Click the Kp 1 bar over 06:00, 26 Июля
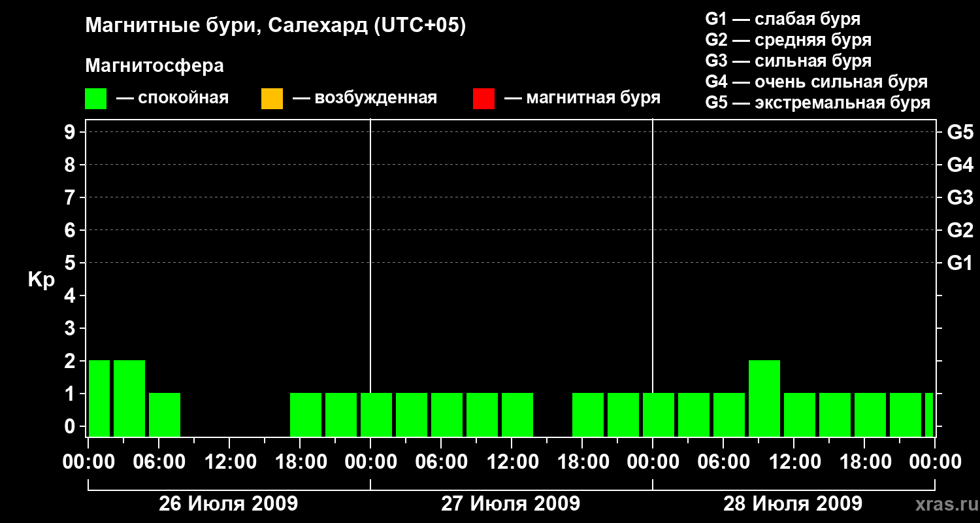 tap(165, 414)
